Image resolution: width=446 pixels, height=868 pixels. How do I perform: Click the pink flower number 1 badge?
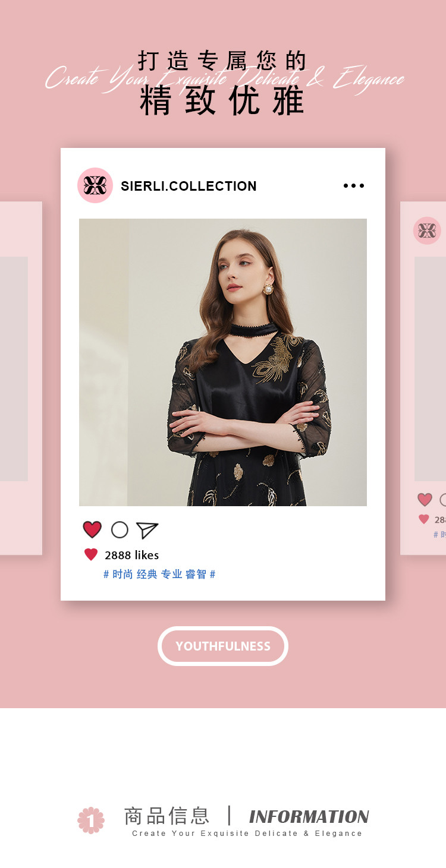pos(91,820)
